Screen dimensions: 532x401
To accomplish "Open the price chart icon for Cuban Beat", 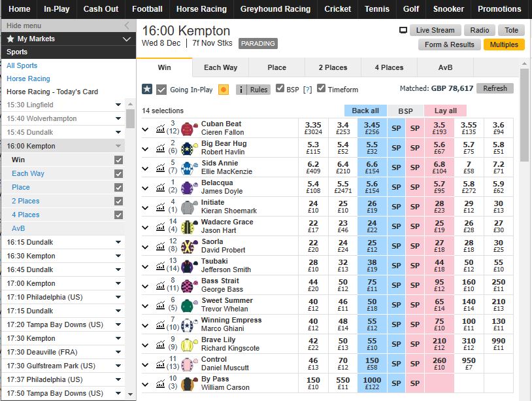I will click(x=160, y=129).
